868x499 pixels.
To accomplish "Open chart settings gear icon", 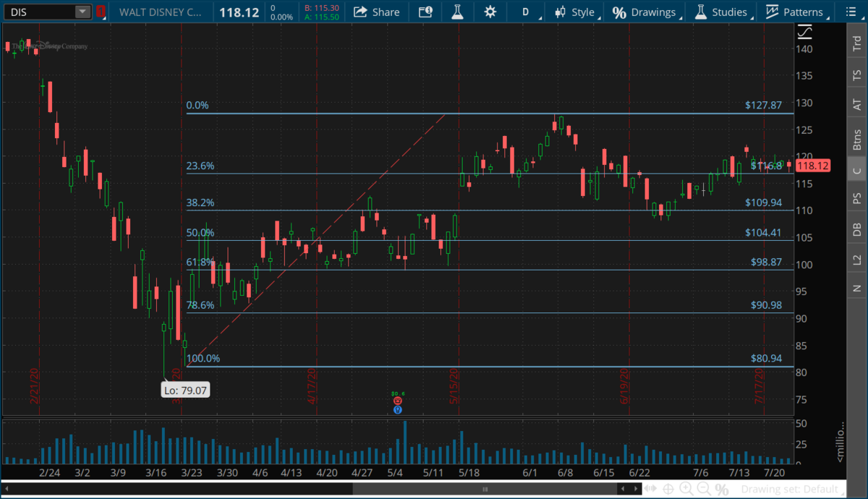I will (x=490, y=12).
